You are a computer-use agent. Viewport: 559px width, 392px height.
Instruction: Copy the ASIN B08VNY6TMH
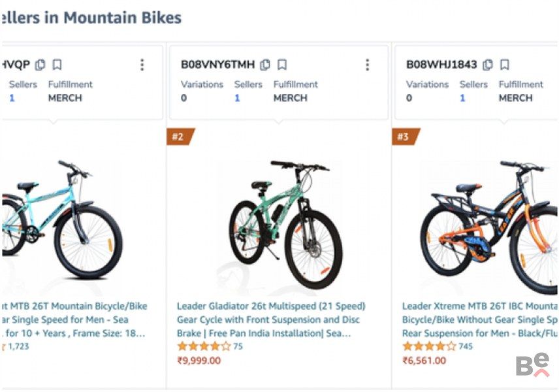[x=265, y=65]
